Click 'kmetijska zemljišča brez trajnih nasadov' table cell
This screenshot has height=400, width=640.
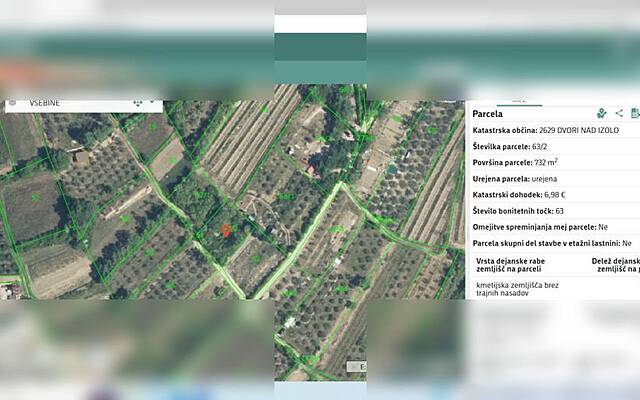point(517,289)
